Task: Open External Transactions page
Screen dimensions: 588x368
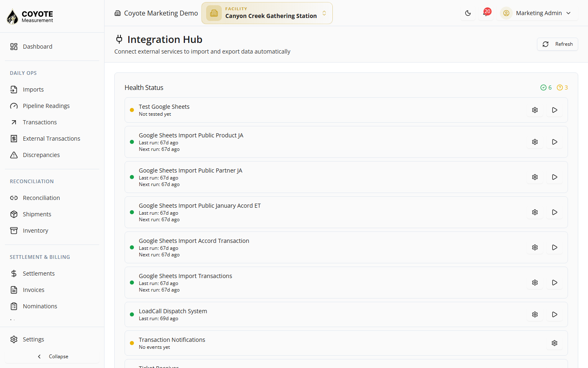Action: pyautogui.click(x=52, y=139)
